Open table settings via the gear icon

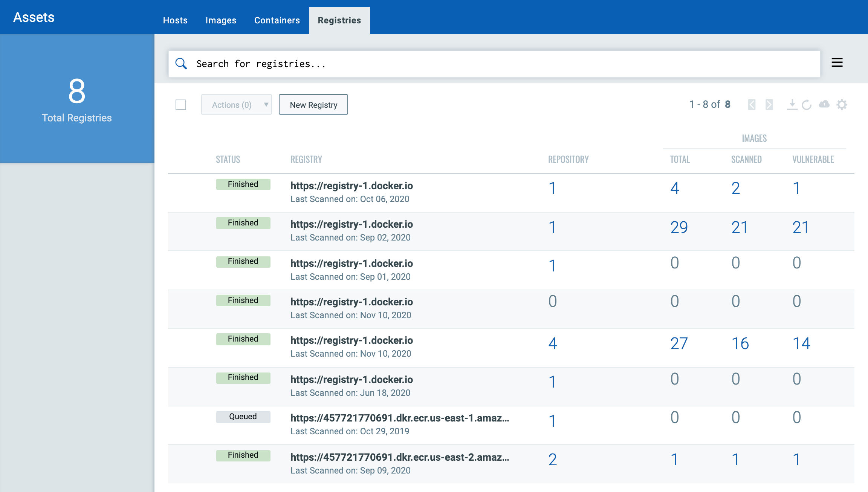click(x=842, y=104)
